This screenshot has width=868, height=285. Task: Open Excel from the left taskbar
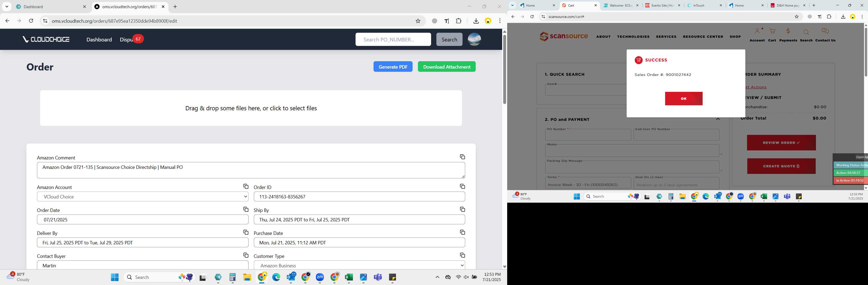[349, 277]
